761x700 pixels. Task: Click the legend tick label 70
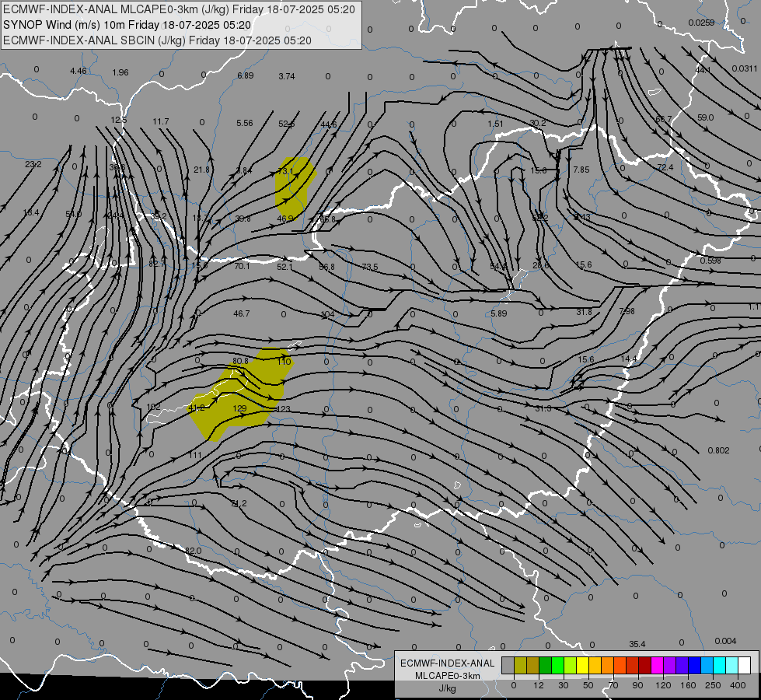(613, 685)
